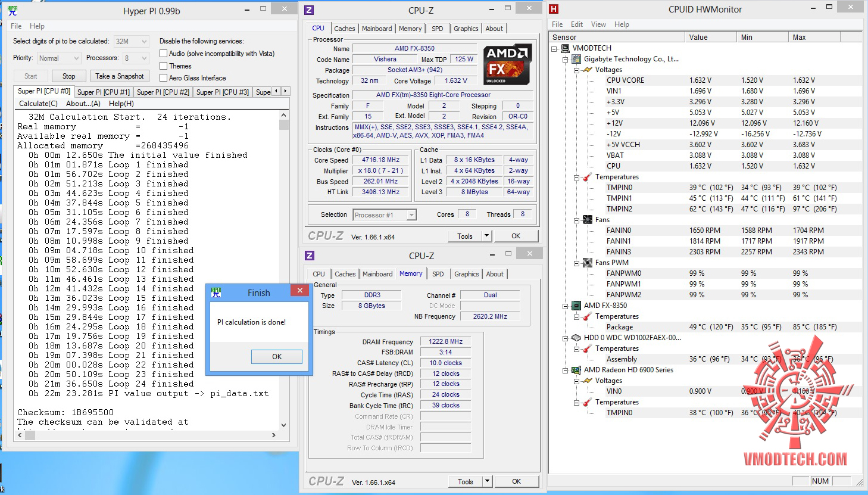The width and height of the screenshot is (868, 495).
Task: Click the AMD FX-8350 processor chip icon
Action: [x=576, y=306]
